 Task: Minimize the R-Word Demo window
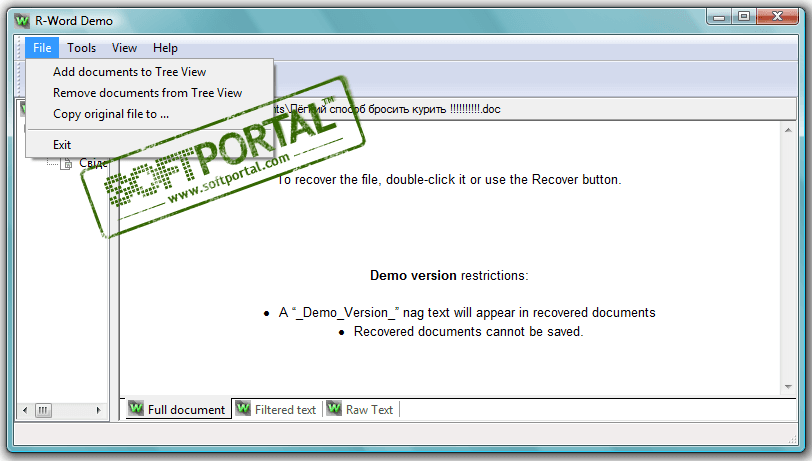(719, 17)
